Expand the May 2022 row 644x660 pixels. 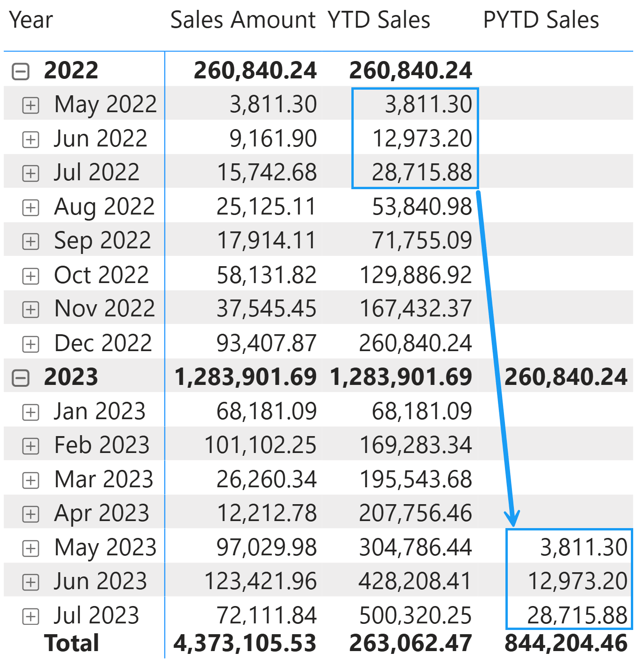31,105
